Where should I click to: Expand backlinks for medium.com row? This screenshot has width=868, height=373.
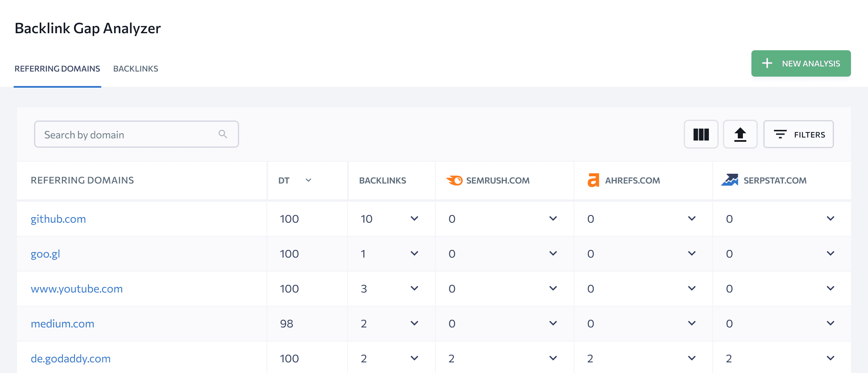pyautogui.click(x=414, y=323)
